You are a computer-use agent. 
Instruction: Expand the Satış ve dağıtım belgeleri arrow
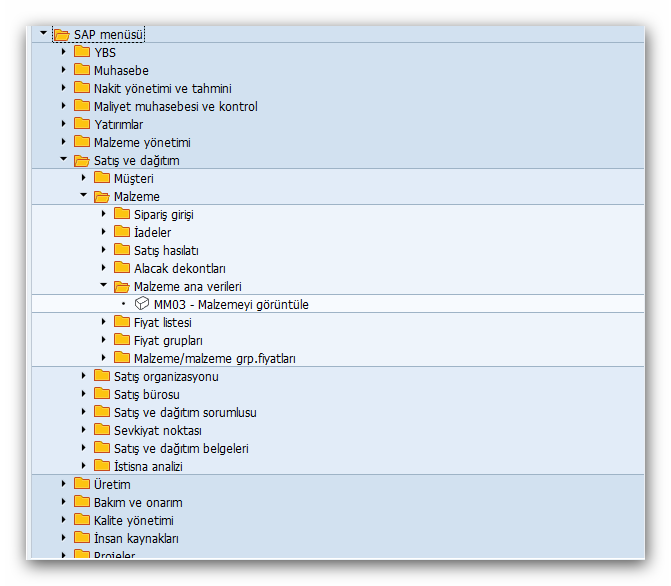[83, 448]
